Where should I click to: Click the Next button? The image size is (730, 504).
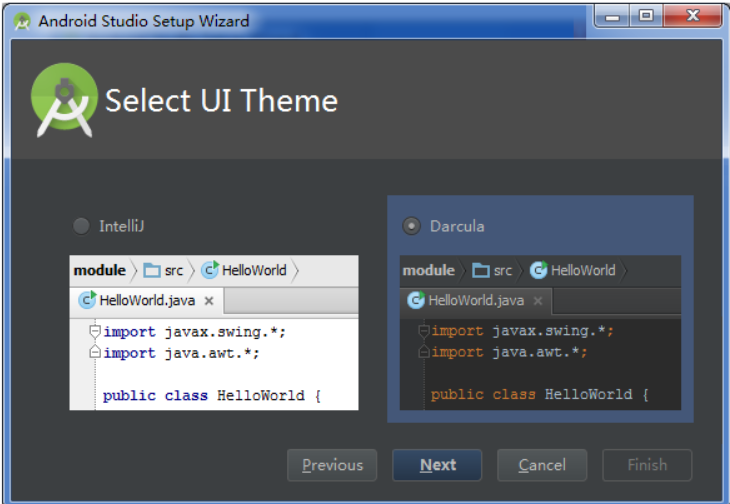437,465
